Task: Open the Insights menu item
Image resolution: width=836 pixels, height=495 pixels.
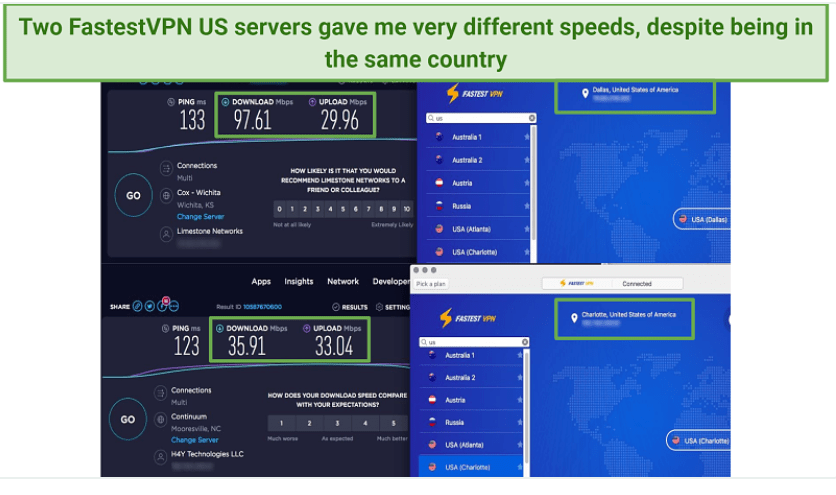Action: 298,282
